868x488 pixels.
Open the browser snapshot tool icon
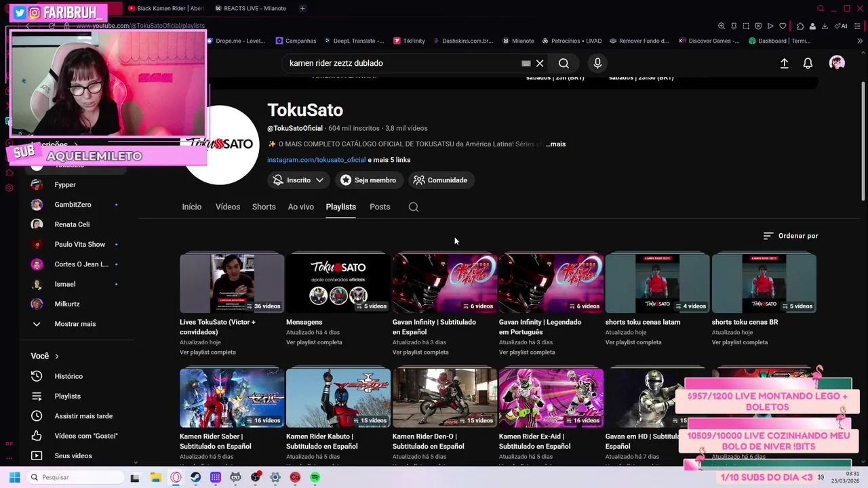(x=746, y=26)
